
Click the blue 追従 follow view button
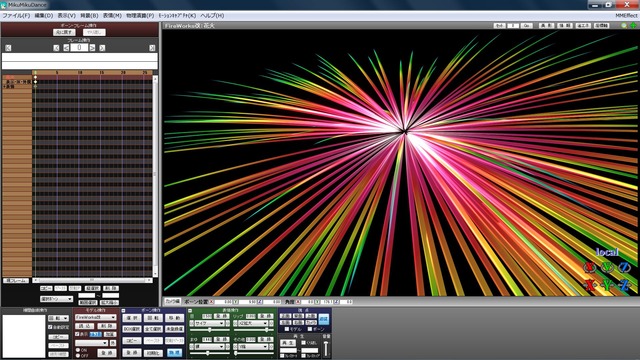coord(324,319)
